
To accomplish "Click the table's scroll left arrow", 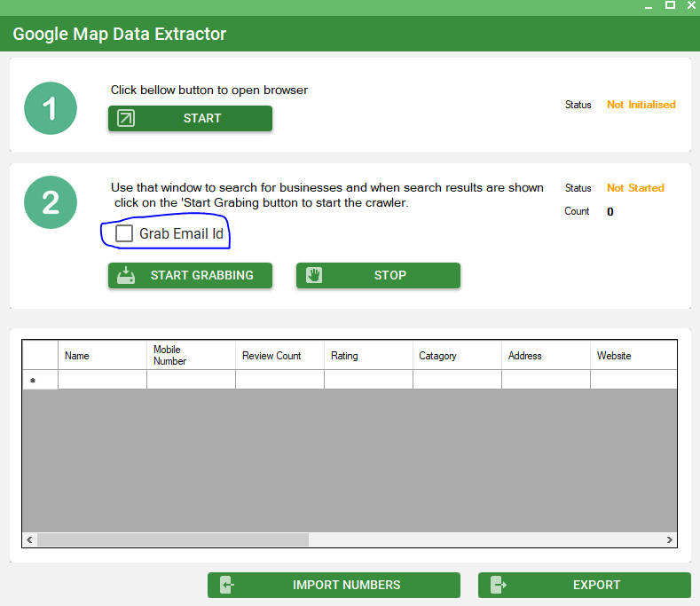I will 29,539.
